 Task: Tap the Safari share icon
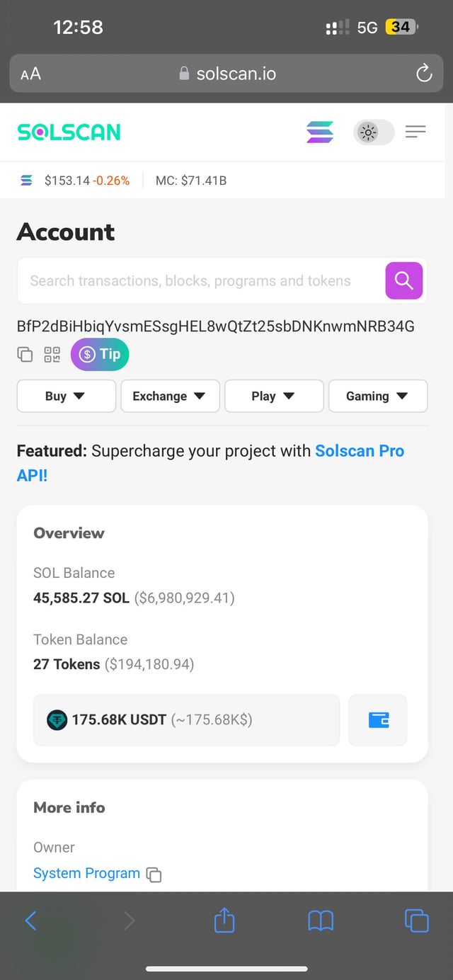224,921
